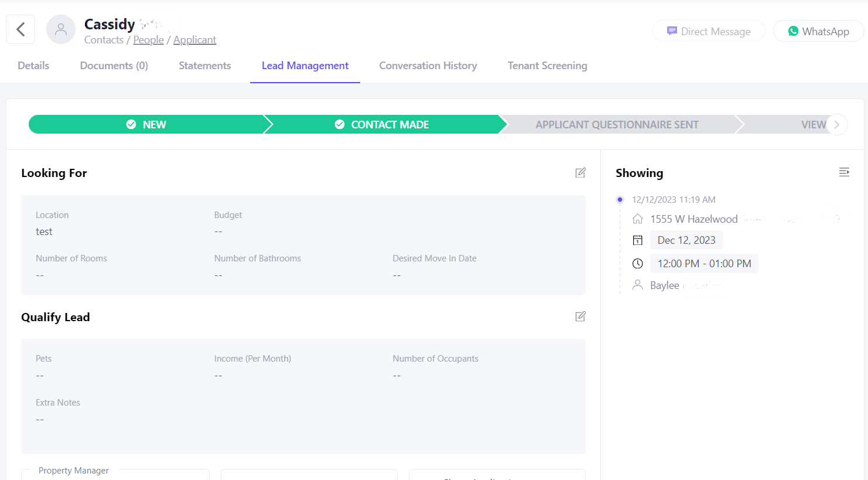Click the calendar icon beside Dec 12, 2023
The height and width of the screenshot is (480, 868).
pos(638,240)
